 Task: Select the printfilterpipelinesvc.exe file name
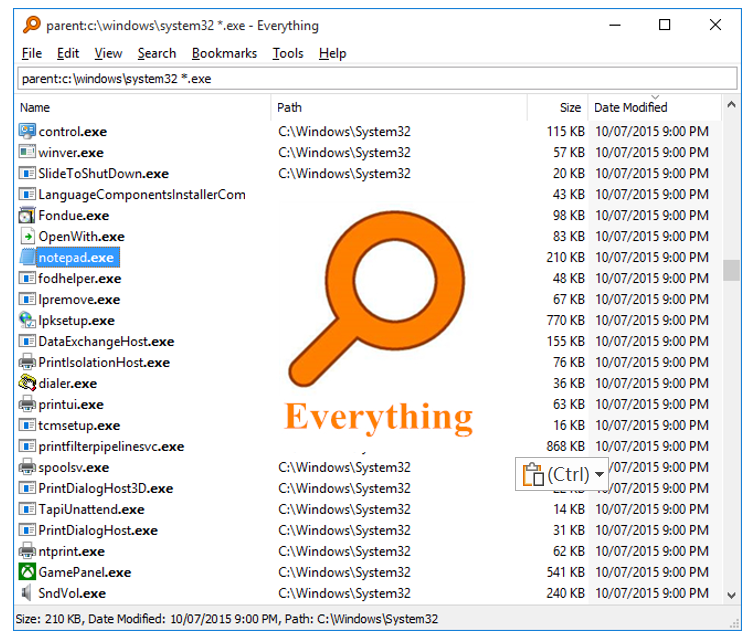click(x=111, y=447)
